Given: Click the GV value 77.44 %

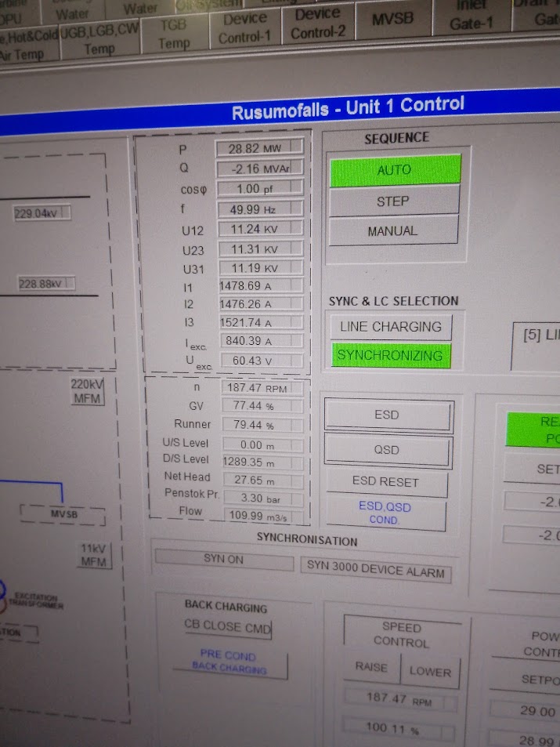Looking at the screenshot, I should coord(262,406).
